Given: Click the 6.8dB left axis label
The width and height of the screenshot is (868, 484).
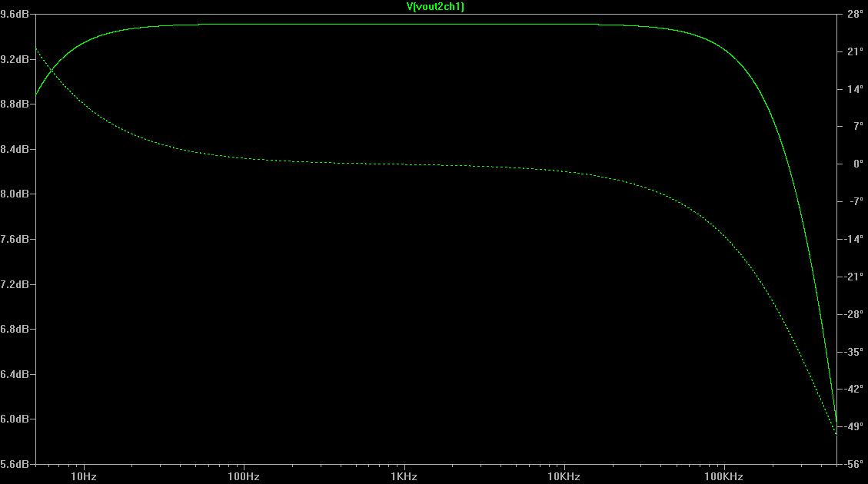Looking at the screenshot, I should pyautogui.click(x=15, y=329).
